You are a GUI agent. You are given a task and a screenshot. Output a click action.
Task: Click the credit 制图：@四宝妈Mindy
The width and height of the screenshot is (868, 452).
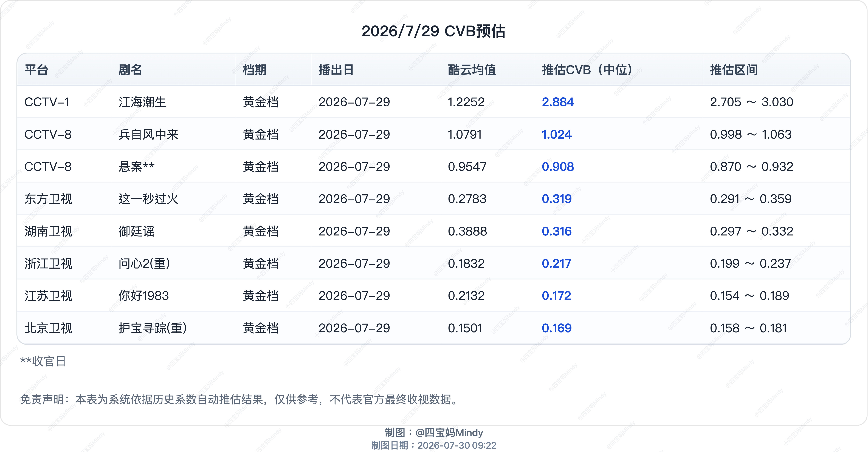[434, 433]
